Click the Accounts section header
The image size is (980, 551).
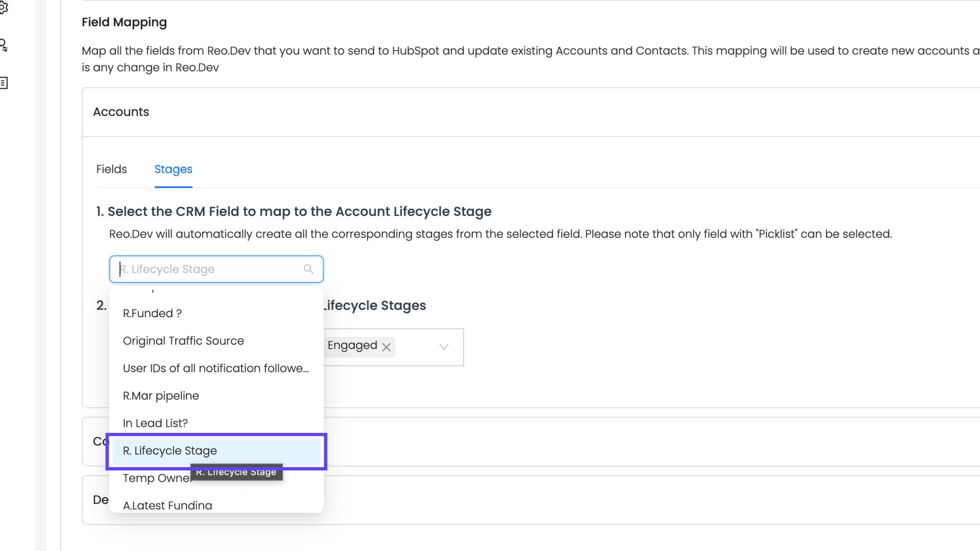[121, 112]
